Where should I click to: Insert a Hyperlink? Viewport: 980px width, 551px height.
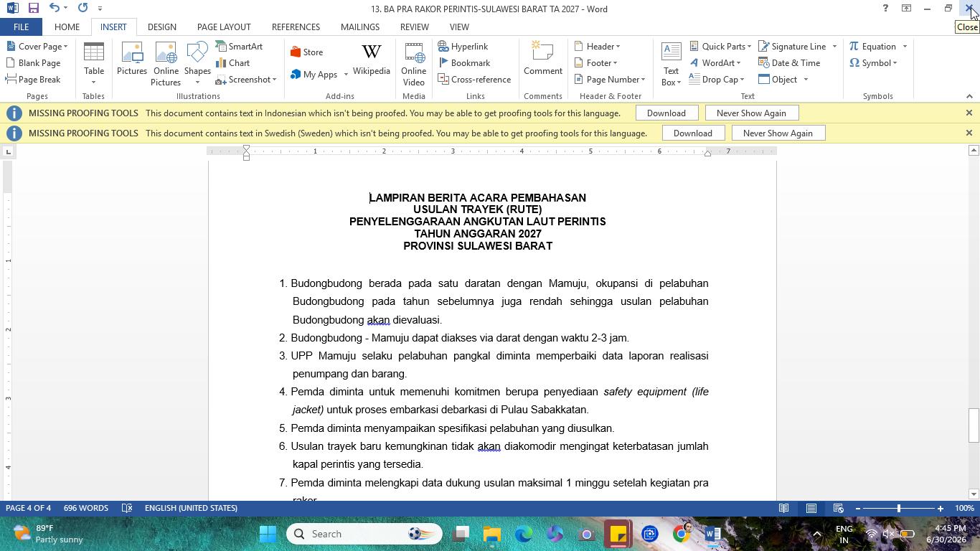tap(463, 46)
